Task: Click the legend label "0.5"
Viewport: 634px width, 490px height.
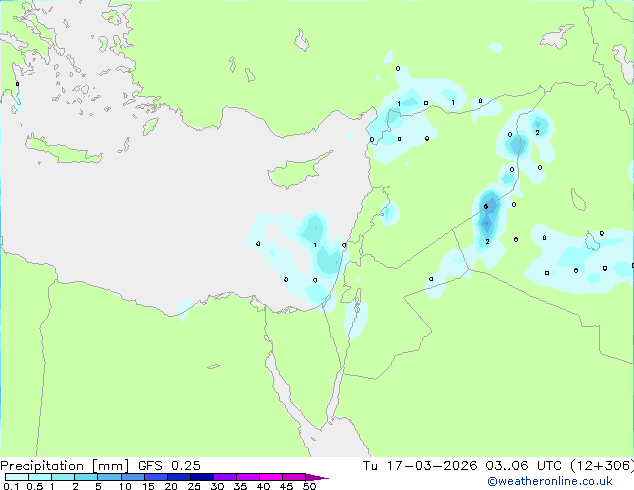Action: click(35, 486)
